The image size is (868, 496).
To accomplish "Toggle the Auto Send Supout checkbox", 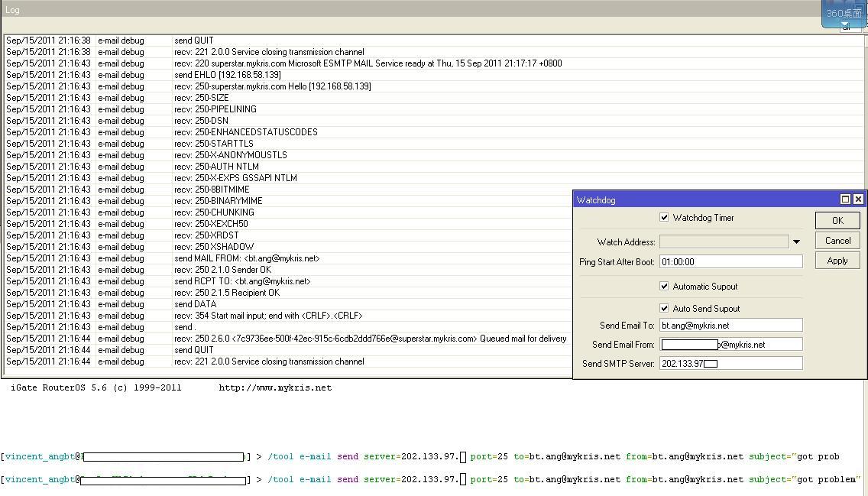I will click(x=664, y=308).
